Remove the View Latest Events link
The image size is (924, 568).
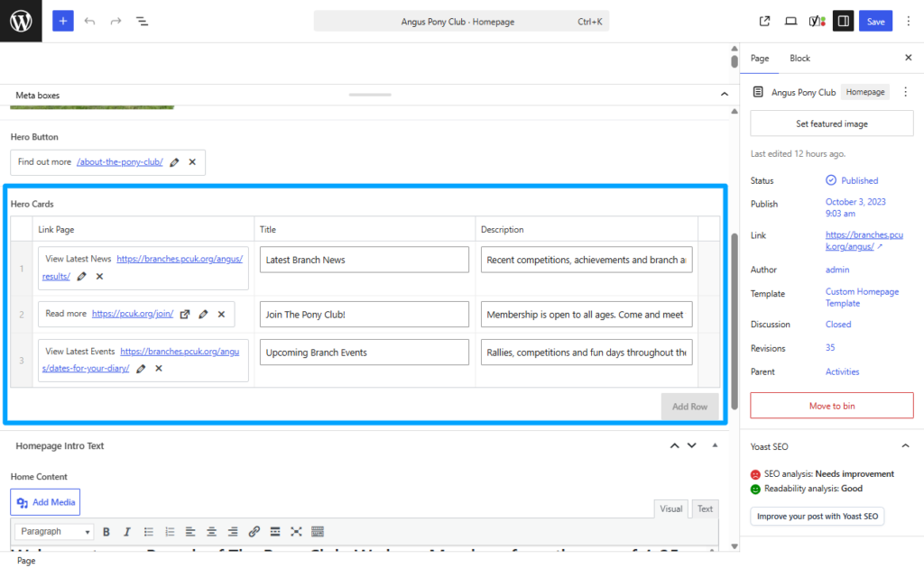[x=159, y=369]
